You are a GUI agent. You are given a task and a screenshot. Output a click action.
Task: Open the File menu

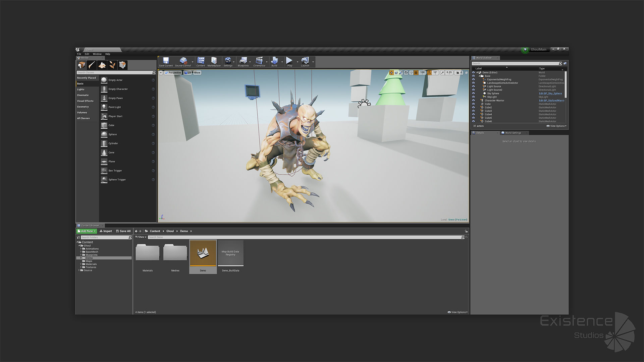(x=79, y=54)
